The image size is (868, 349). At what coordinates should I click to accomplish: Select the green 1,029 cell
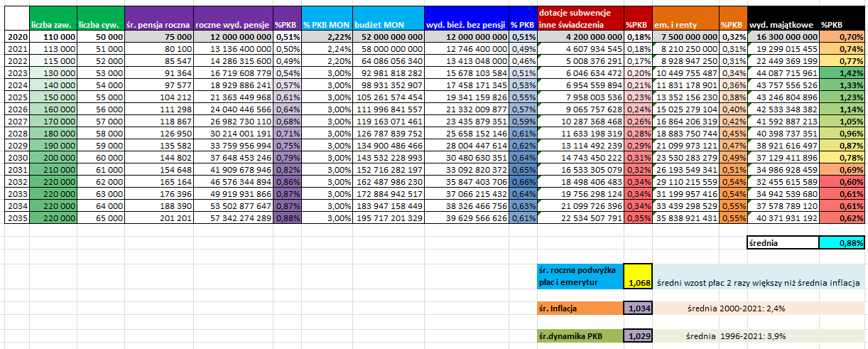pyautogui.click(x=638, y=335)
